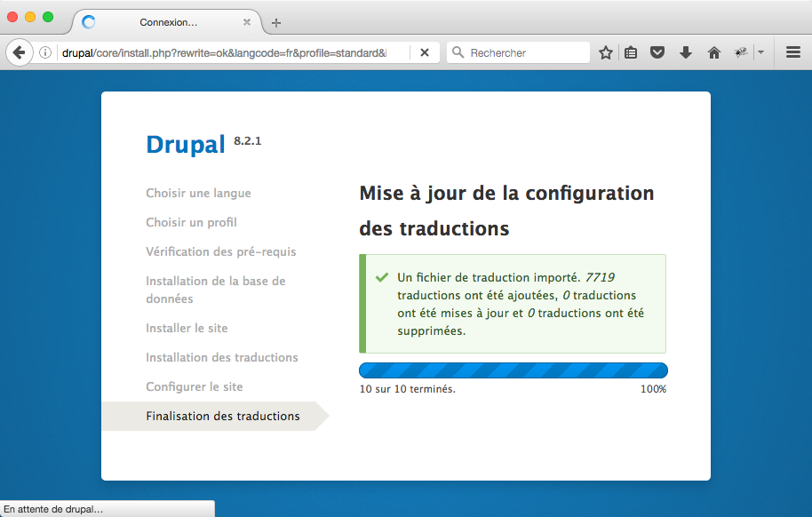The width and height of the screenshot is (812, 517).
Task: Click the "10 sur 10 terminés." label
Action: 408,389
